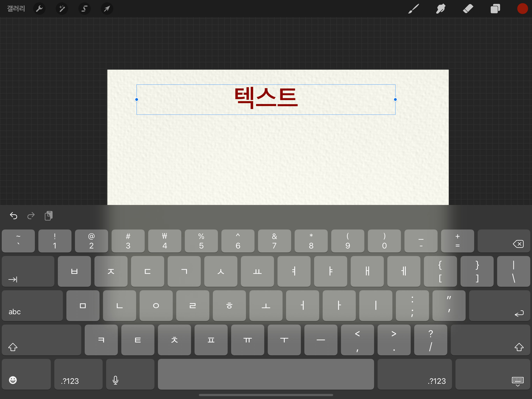Tap the ㄹ key
The height and width of the screenshot is (399, 532).
coord(193,306)
